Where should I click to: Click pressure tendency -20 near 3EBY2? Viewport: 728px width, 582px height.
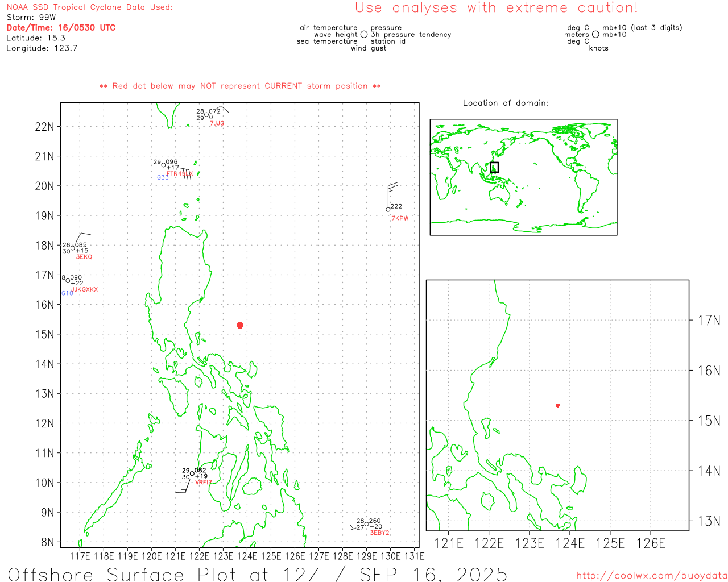tap(377, 527)
